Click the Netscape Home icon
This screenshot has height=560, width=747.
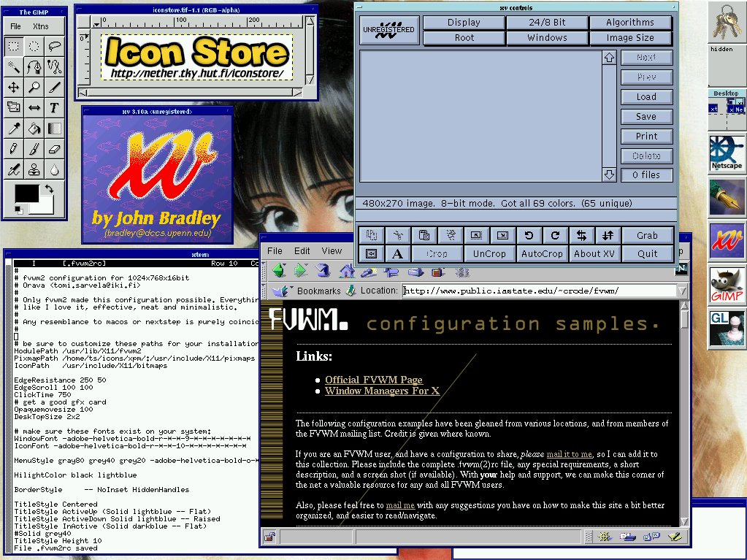347,272
